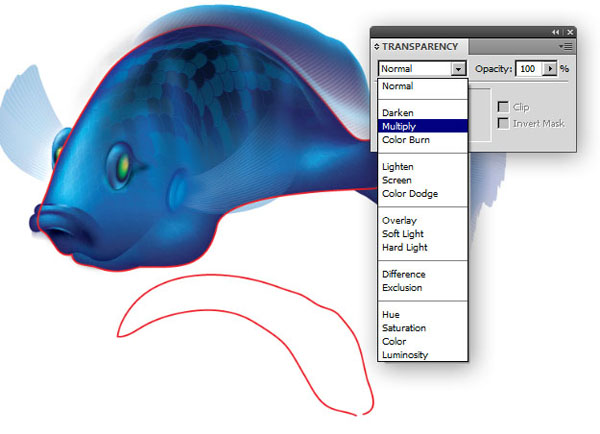Image resolution: width=600 pixels, height=434 pixels.
Task: Choose Color Dodge blending mode
Action: [x=423, y=194]
